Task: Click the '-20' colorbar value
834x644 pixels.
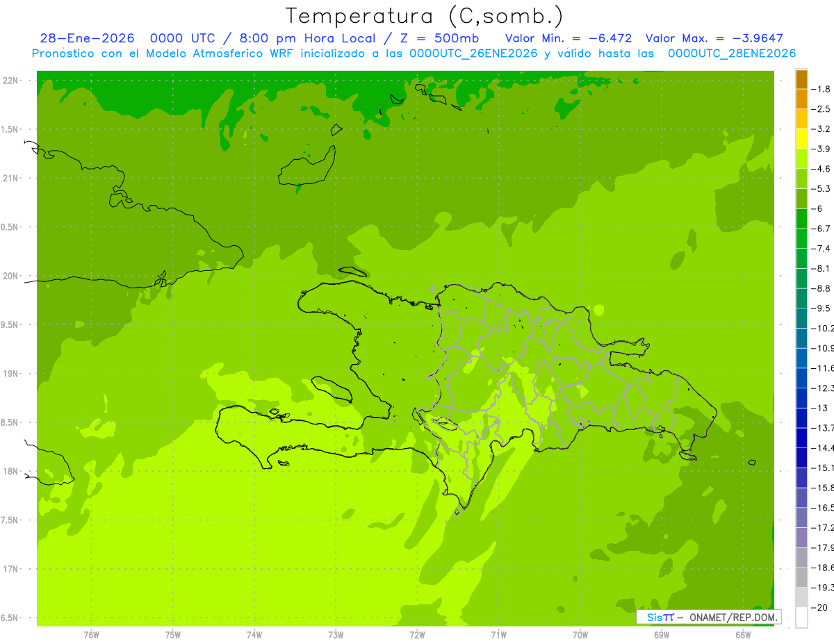Action: pyautogui.click(x=819, y=607)
